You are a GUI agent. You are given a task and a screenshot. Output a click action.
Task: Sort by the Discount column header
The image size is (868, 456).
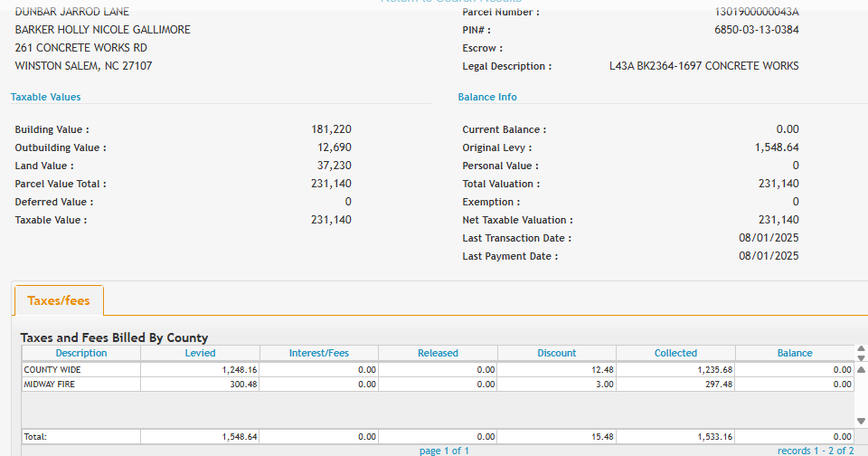556,353
